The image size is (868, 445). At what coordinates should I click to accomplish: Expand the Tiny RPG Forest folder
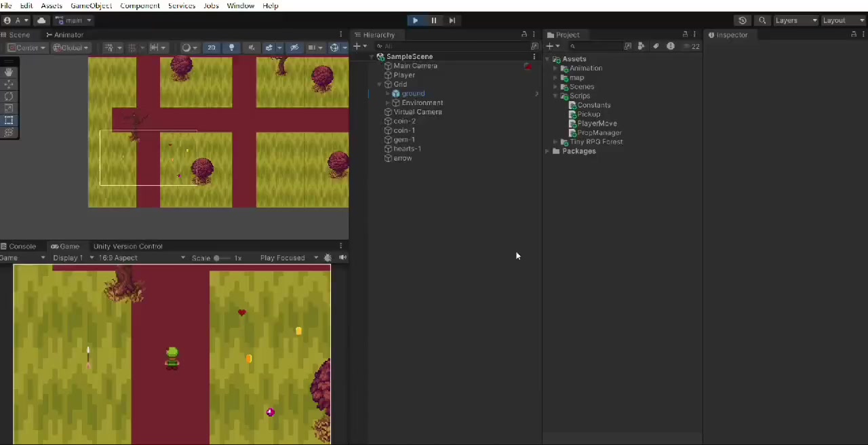[x=556, y=142]
